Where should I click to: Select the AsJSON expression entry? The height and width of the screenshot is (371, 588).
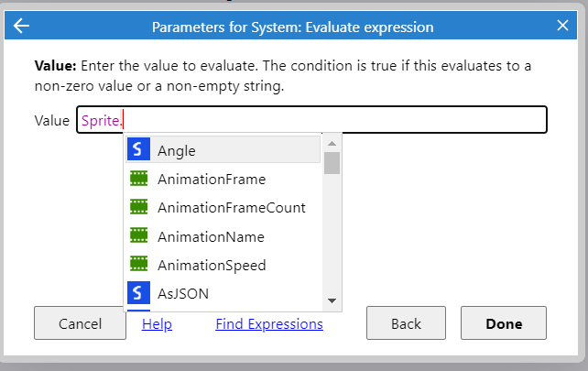click(183, 294)
